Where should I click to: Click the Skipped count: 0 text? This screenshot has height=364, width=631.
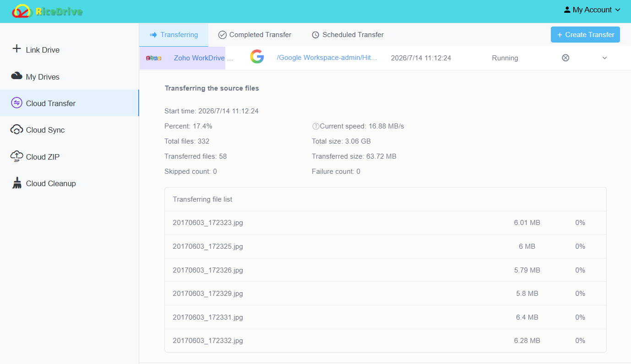190,171
